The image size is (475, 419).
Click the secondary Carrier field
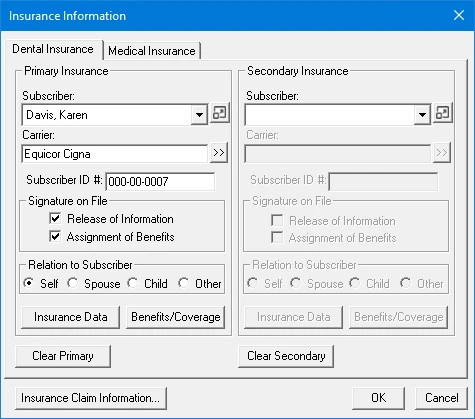pyautogui.click(x=338, y=154)
